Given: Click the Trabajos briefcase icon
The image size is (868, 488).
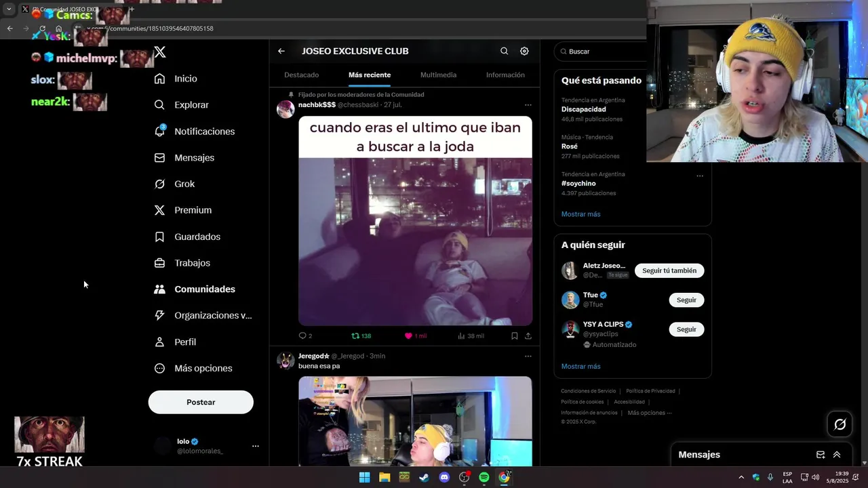Looking at the screenshot, I should tap(159, 263).
